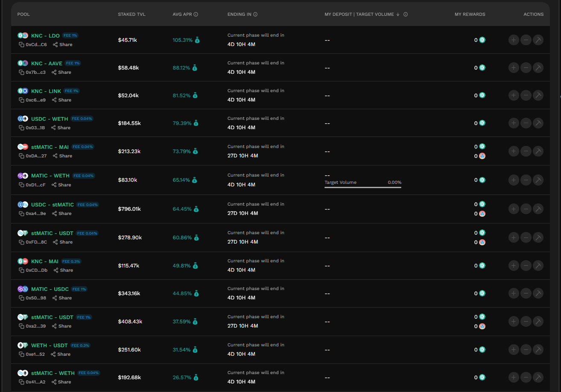561x392 pixels.
Task: Click the deposit plus icon for KNC - LINK
Action: [514, 96]
